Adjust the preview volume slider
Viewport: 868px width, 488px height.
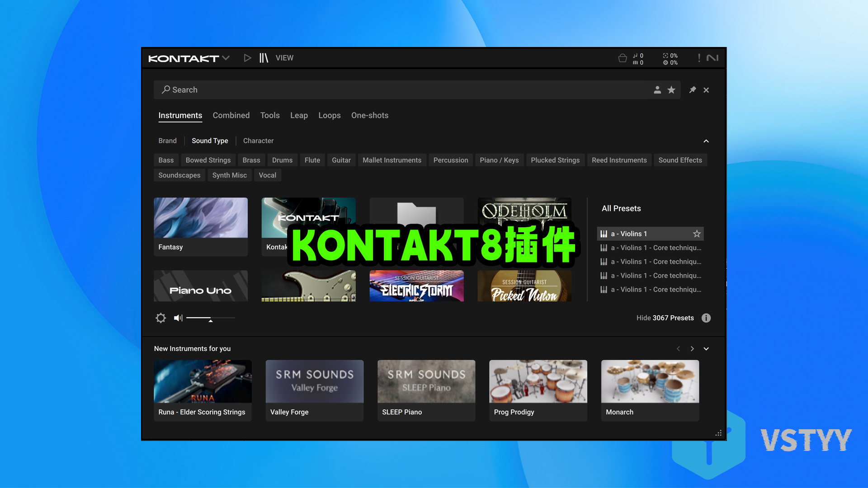pos(210,318)
